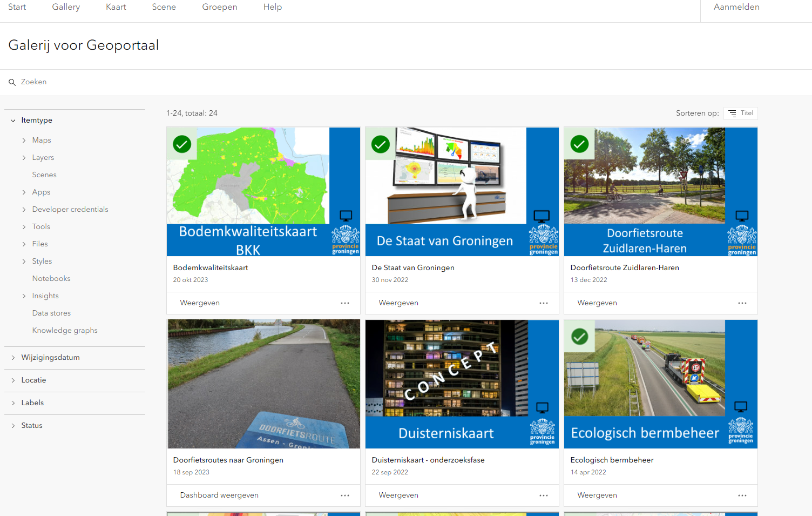The height and width of the screenshot is (516, 812).
Task: Click green checkmark badge on De Staat van Groningen
Action: click(x=381, y=144)
